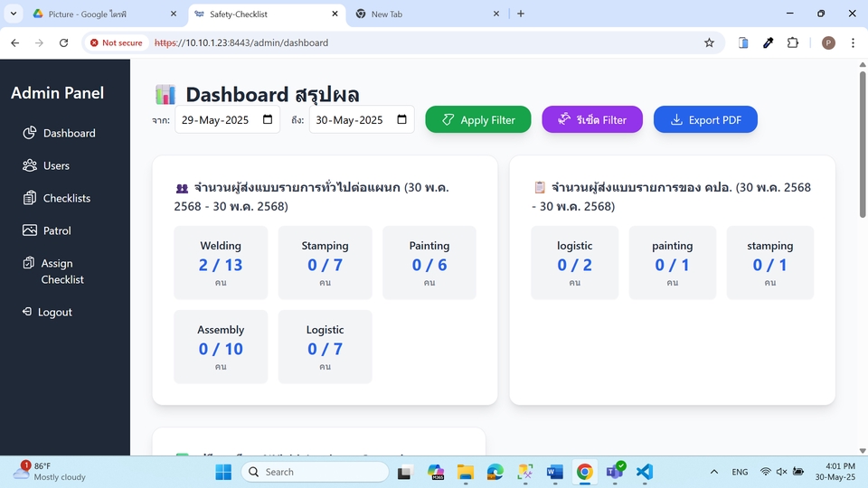The image size is (868, 488).
Task: Click the Admin Panel title
Action: [58, 92]
